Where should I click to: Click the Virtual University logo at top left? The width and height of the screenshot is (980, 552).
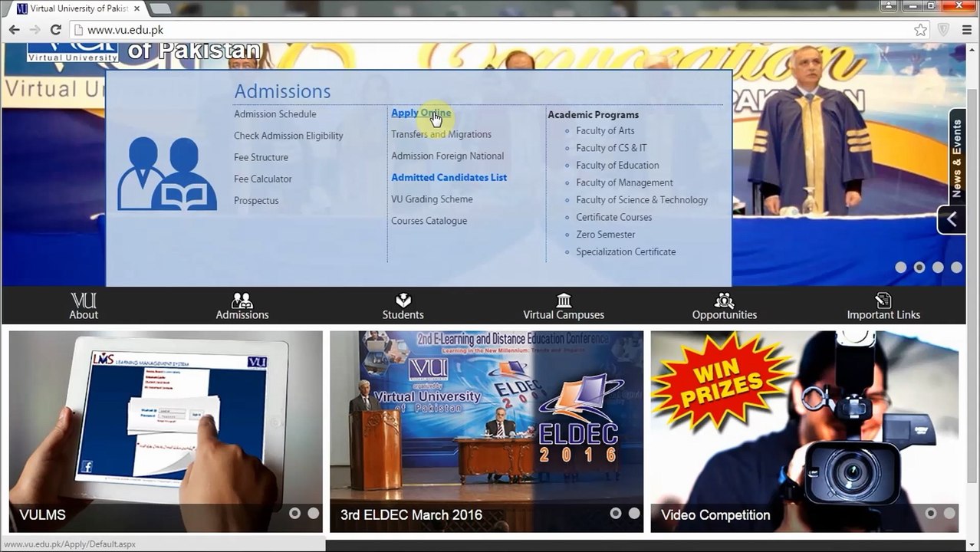click(72, 53)
